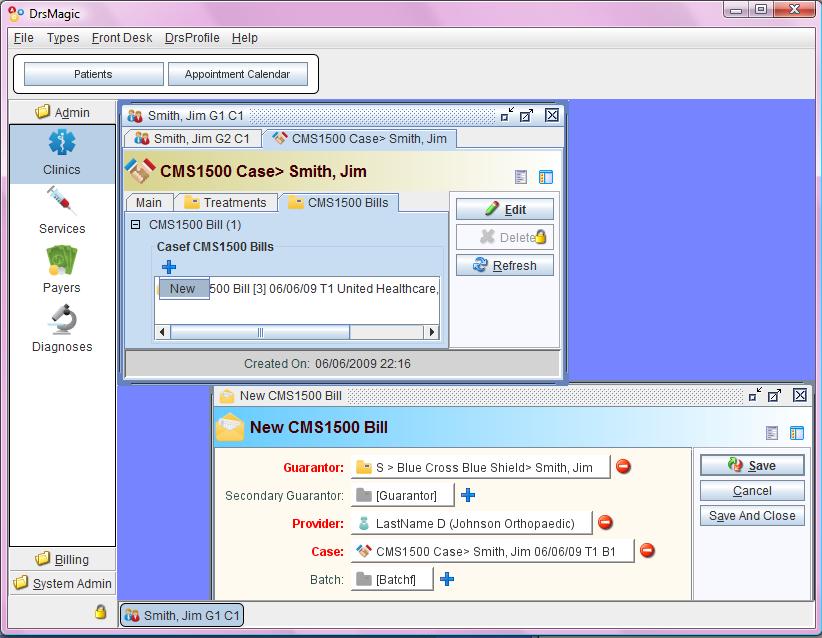Cancel the new CMS1500 bill
Image resolution: width=822 pixels, height=638 pixels.
pos(752,490)
